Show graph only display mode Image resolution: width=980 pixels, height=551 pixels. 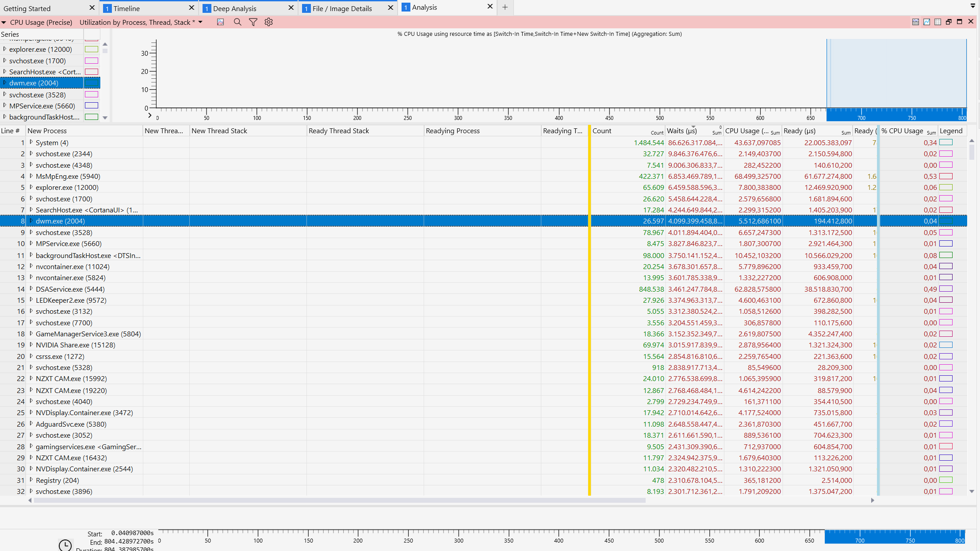(926, 22)
